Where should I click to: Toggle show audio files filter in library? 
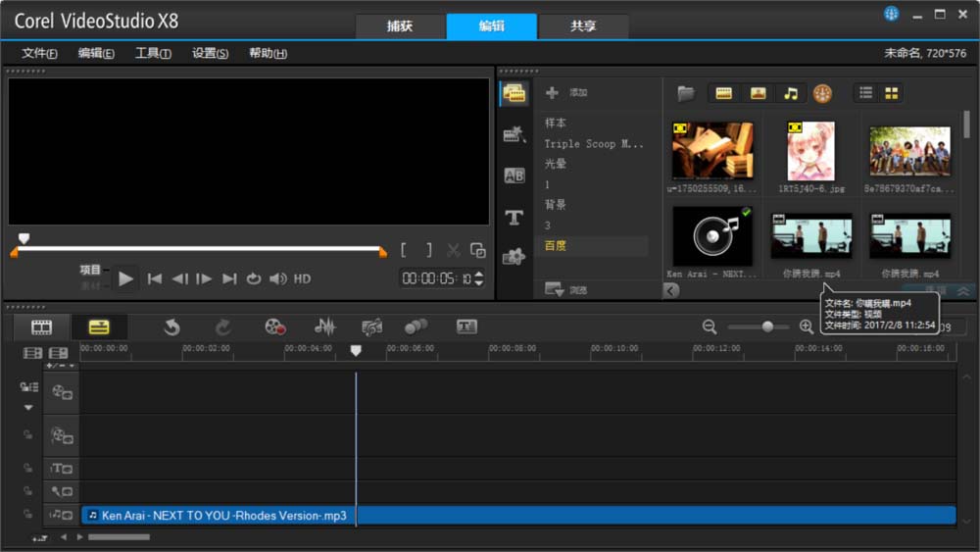click(x=790, y=93)
